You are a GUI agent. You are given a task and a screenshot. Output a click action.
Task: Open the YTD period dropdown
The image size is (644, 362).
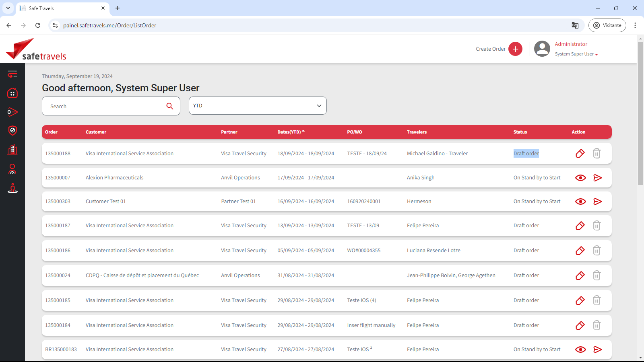258,106
